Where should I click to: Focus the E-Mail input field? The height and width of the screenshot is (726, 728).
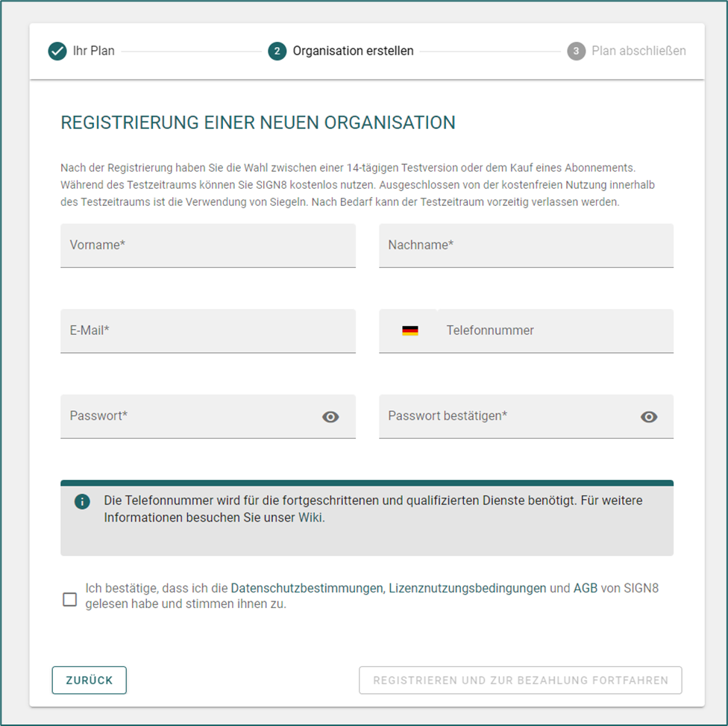(208, 331)
